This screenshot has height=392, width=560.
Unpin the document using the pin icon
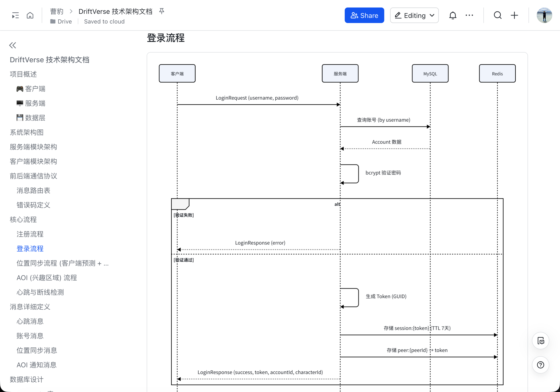click(162, 11)
